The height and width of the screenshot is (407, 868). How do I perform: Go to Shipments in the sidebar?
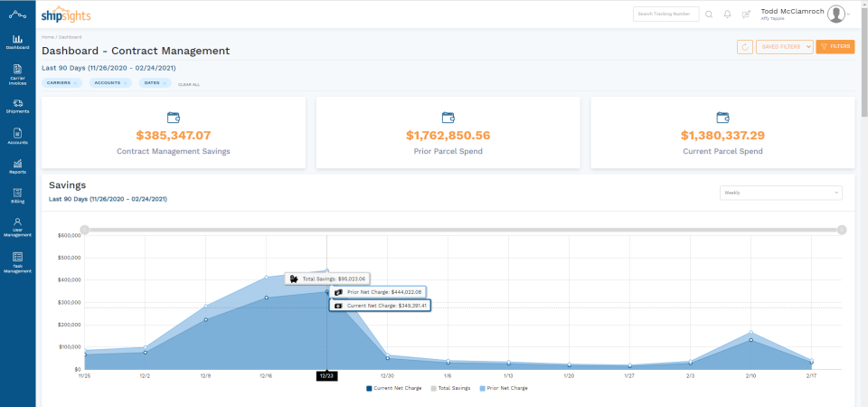18,107
